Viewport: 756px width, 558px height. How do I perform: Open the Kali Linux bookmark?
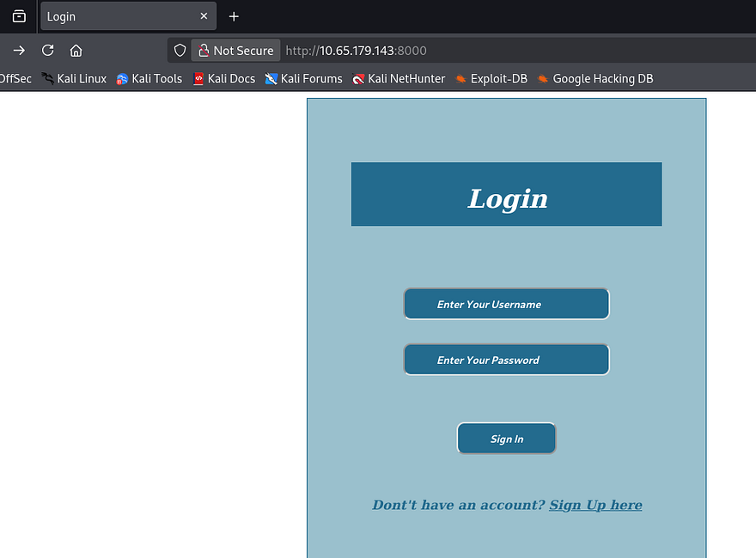click(x=74, y=79)
